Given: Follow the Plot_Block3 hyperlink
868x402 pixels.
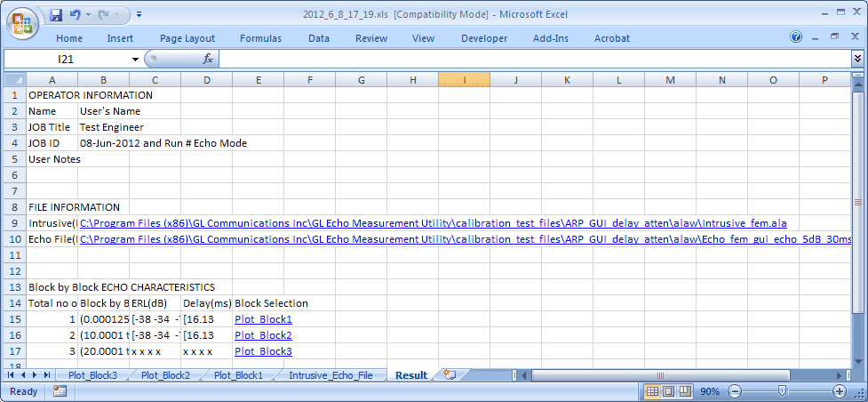Looking at the screenshot, I should (263, 351).
